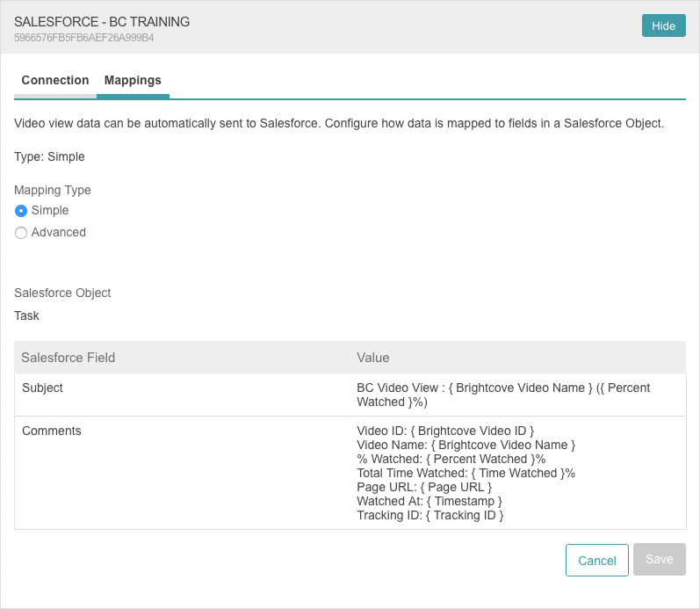Click the Value column header
The image size is (700, 609).
pyautogui.click(x=372, y=358)
